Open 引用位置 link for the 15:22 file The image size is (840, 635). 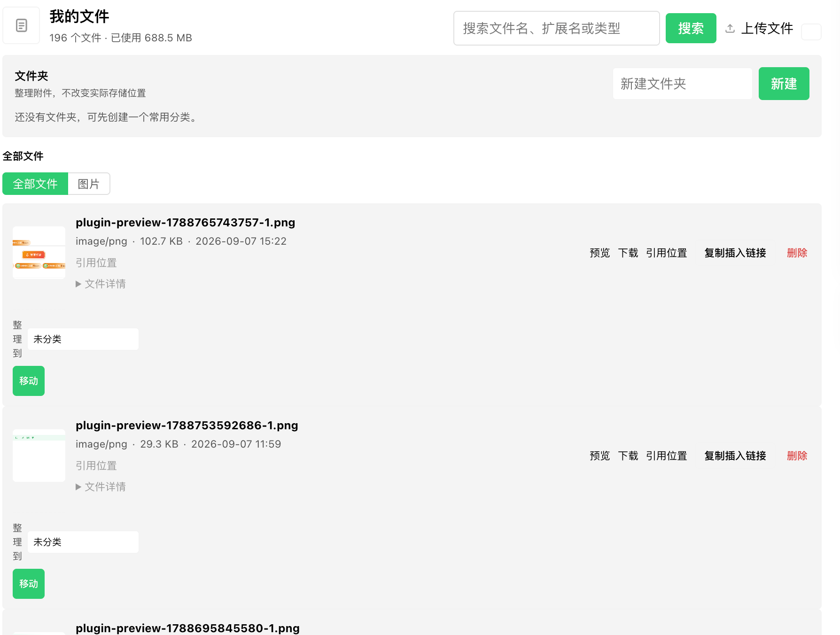(x=667, y=253)
